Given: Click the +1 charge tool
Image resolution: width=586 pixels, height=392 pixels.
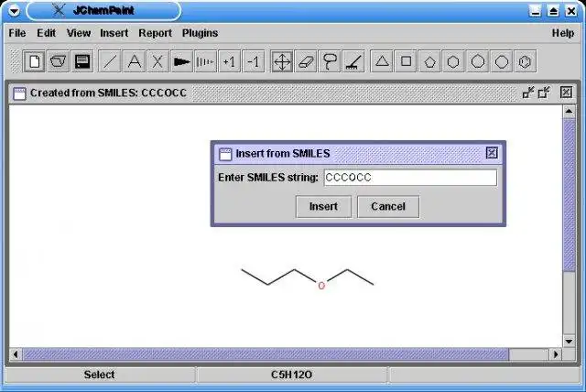Looking at the screenshot, I should tap(230, 61).
